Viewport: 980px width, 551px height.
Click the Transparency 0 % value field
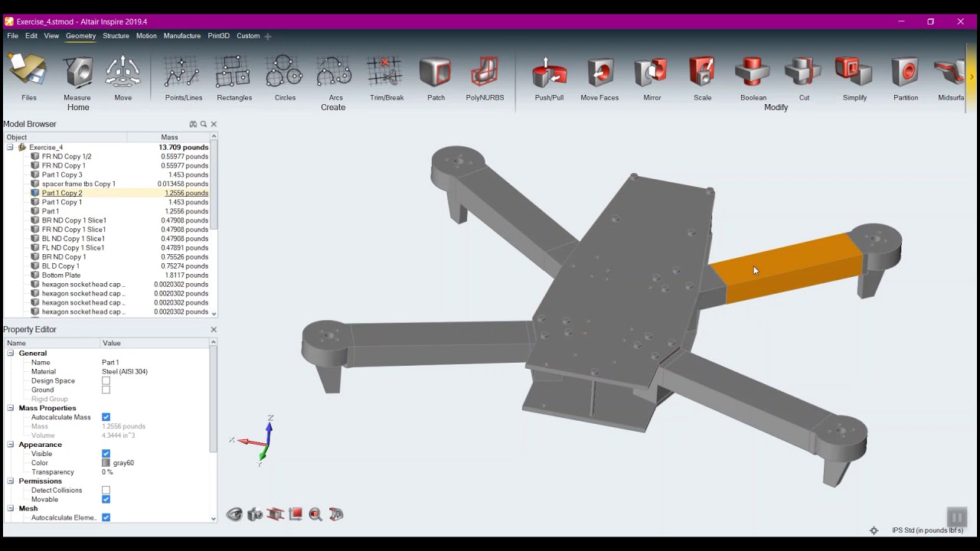tap(107, 472)
